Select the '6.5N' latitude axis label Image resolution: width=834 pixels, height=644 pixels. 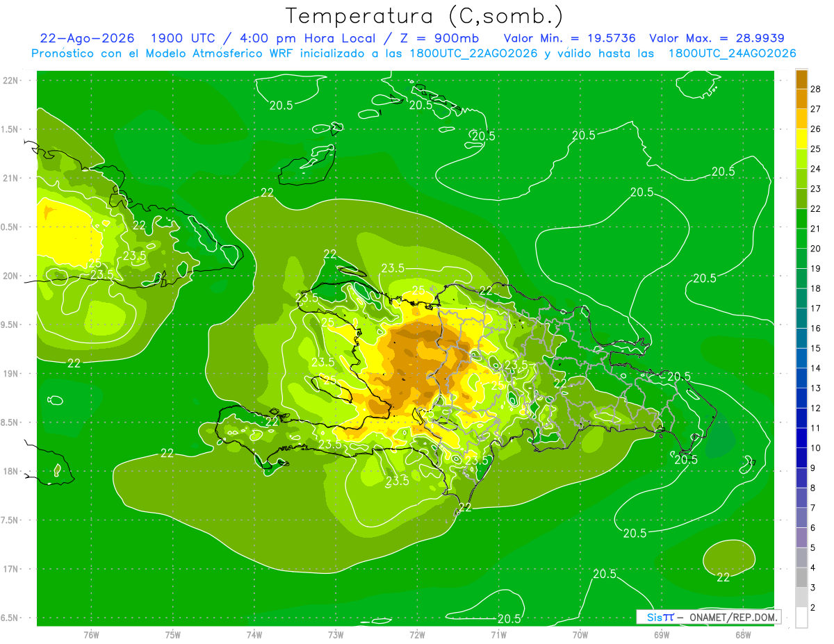10,618
